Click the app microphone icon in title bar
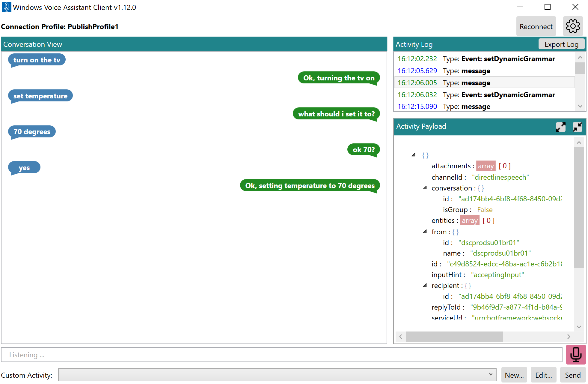 pyautogui.click(x=6, y=7)
